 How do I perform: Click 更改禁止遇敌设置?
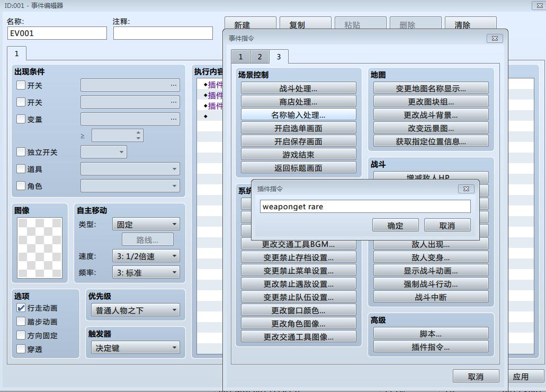point(298,284)
